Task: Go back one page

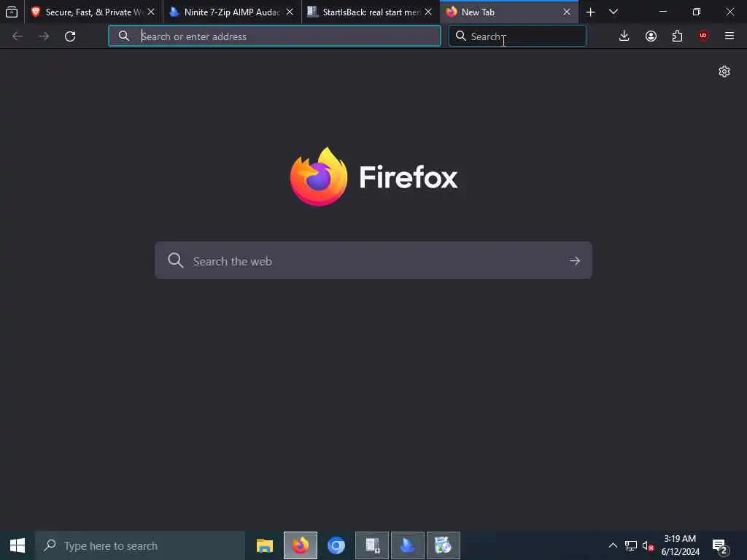Action: (18, 36)
